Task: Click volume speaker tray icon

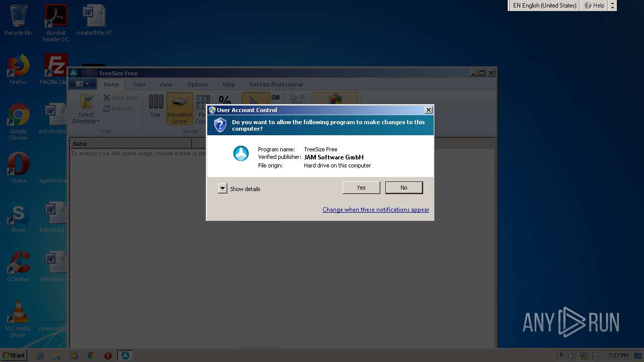Action: coord(572,355)
